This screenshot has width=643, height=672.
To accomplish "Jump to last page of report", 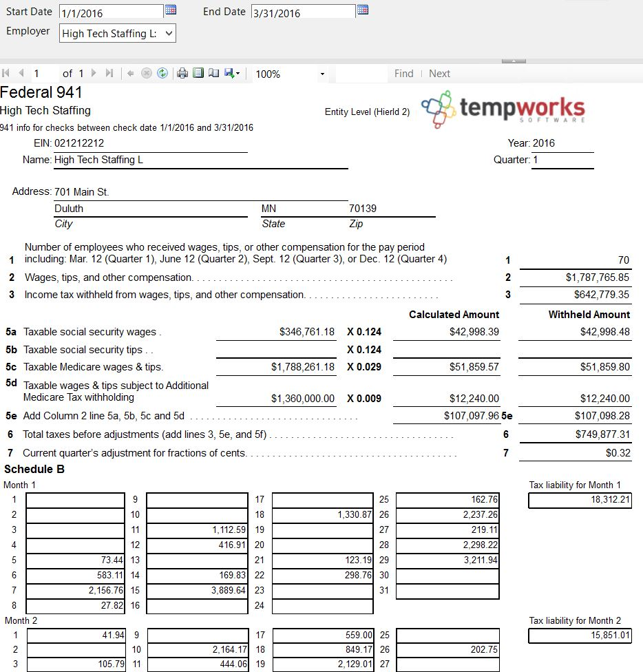I will [x=109, y=73].
